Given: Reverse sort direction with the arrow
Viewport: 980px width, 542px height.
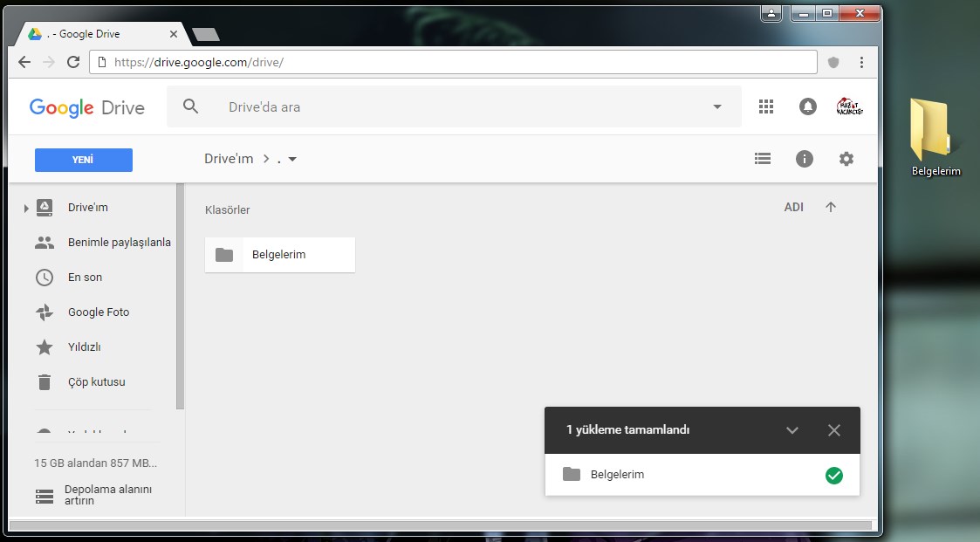Looking at the screenshot, I should click(x=831, y=207).
